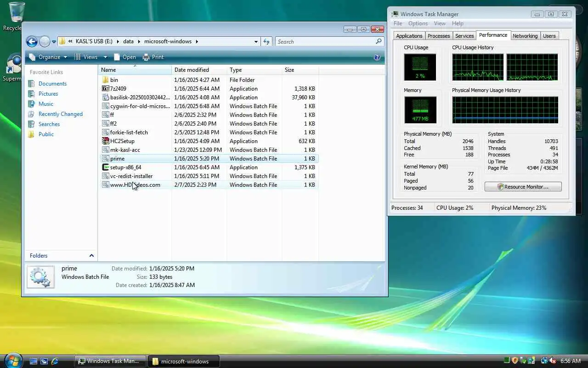Open Task Manager Help menu
Viewport: 588px width, 368px height.
click(458, 23)
